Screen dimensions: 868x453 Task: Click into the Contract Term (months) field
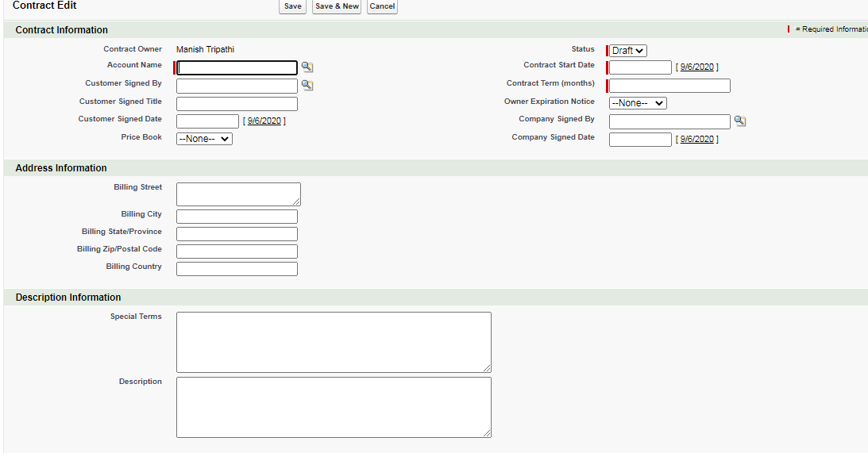[669, 86]
